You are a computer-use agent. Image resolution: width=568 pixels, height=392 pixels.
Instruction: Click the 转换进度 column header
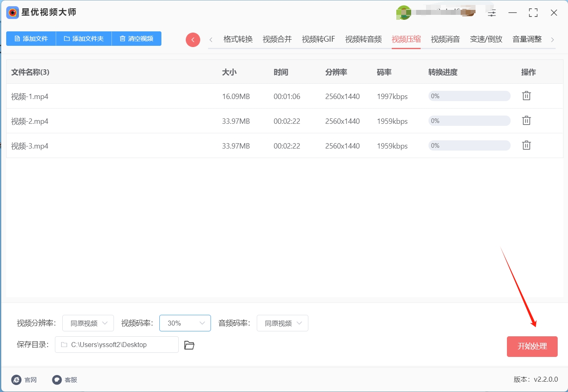443,72
